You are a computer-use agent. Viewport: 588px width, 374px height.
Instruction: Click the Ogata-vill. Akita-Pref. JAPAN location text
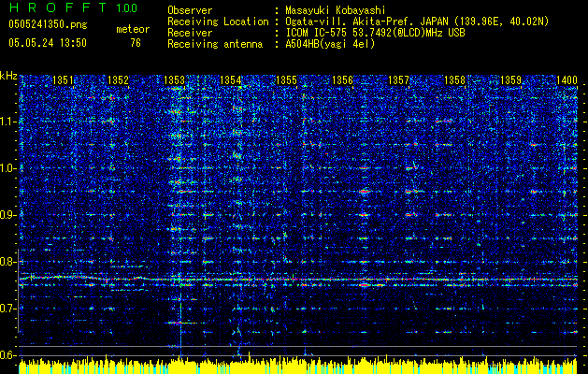click(x=417, y=22)
